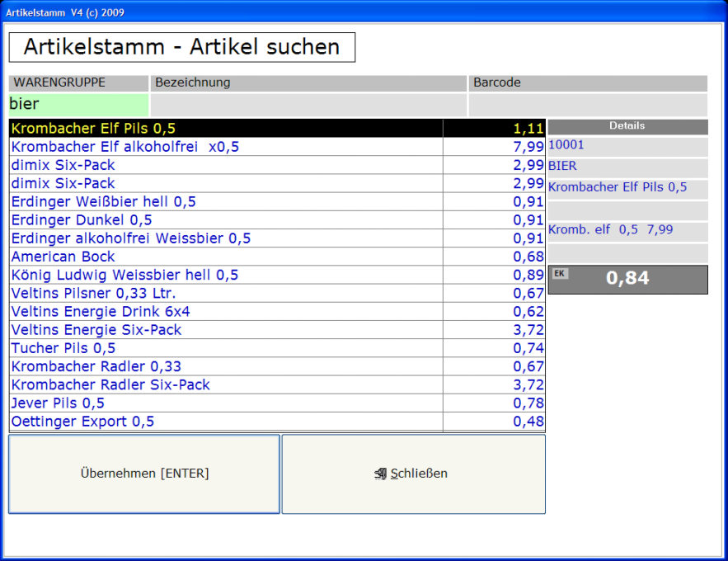This screenshot has width=728, height=561.
Task: Click price 0,68 of American Bock
Action: point(528,257)
